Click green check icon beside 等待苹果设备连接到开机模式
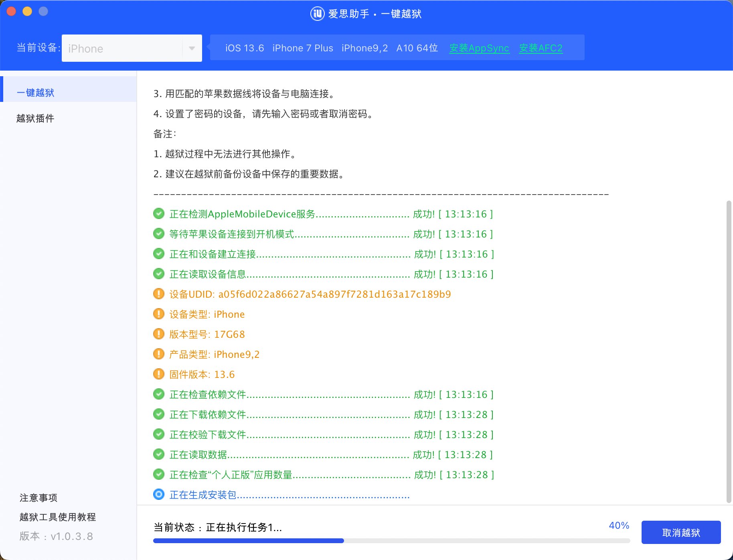 pyautogui.click(x=159, y=233)
